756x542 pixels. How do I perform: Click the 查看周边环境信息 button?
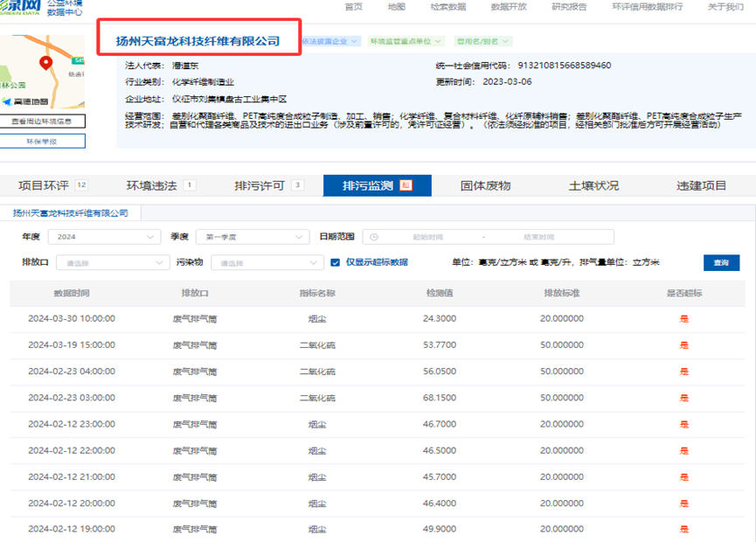[42, 122]
